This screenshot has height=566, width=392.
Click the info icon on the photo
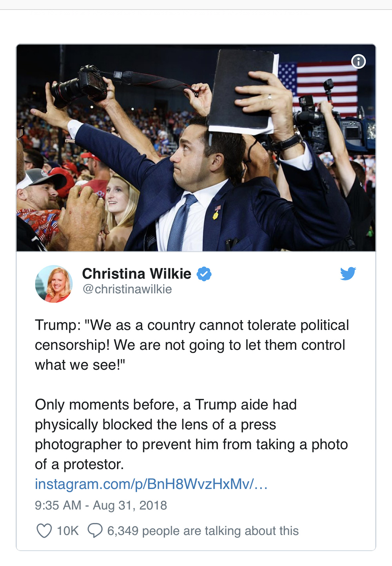[x=358, y=62]
